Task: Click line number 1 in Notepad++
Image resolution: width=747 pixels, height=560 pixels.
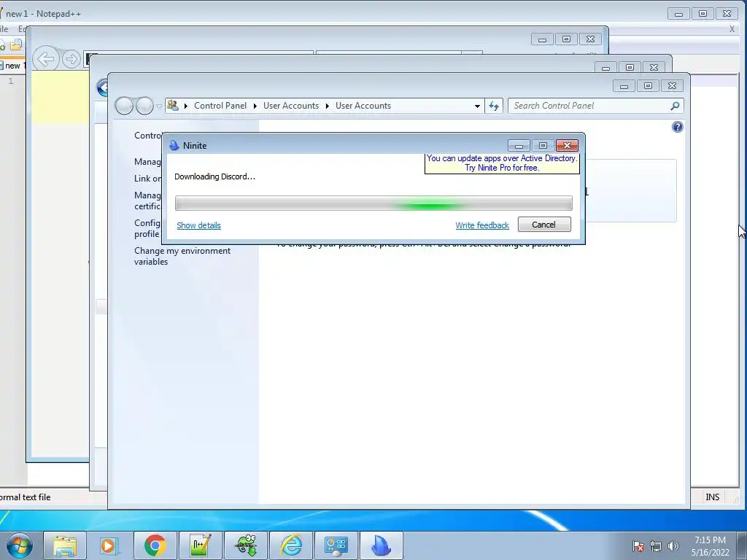Action: pos(10,81)
